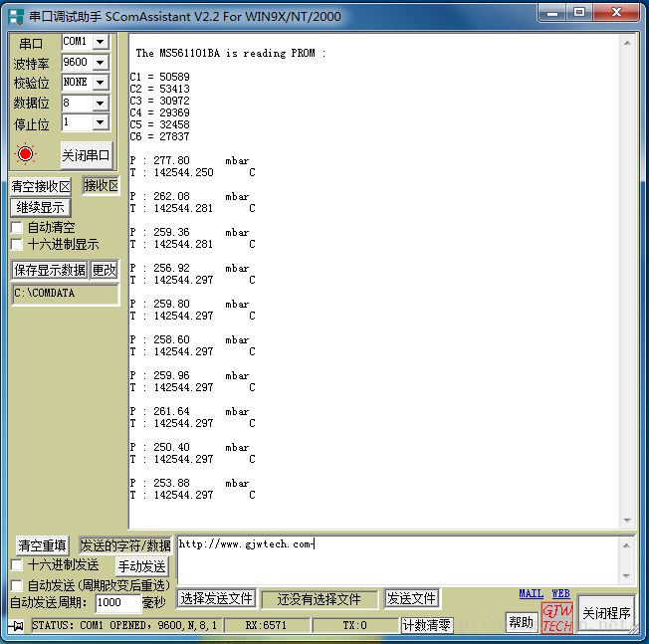Viewport: 649px width, 644px height.
Task: Enable the 十六进制发送 checkbox
Action: click(17, 564)
